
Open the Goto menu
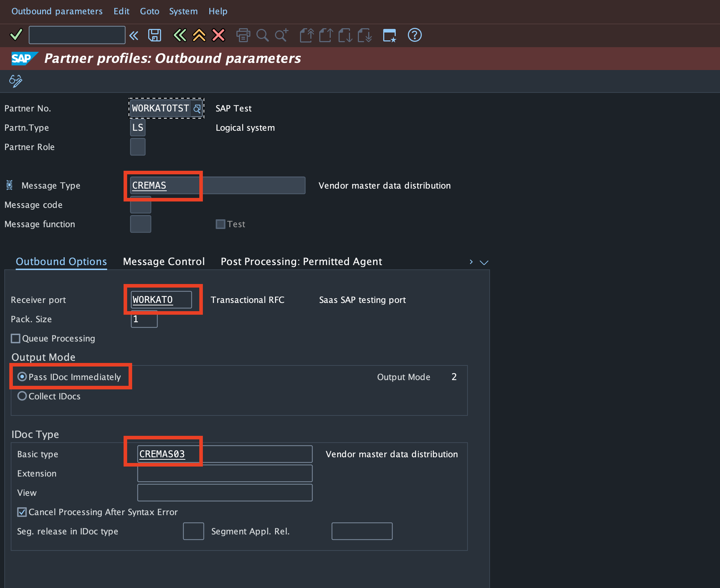pyautogui.click(x=149, y=11)
